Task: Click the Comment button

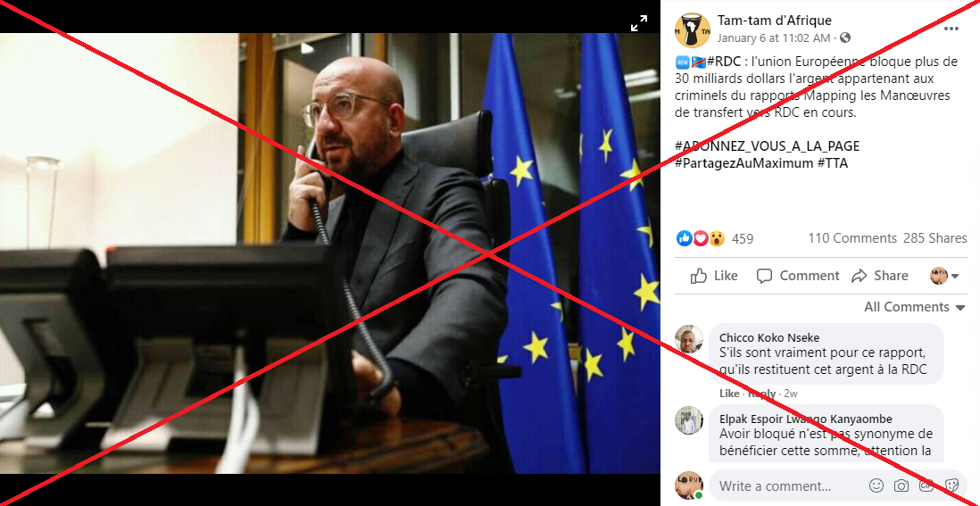Action: (x=798, y=276)
